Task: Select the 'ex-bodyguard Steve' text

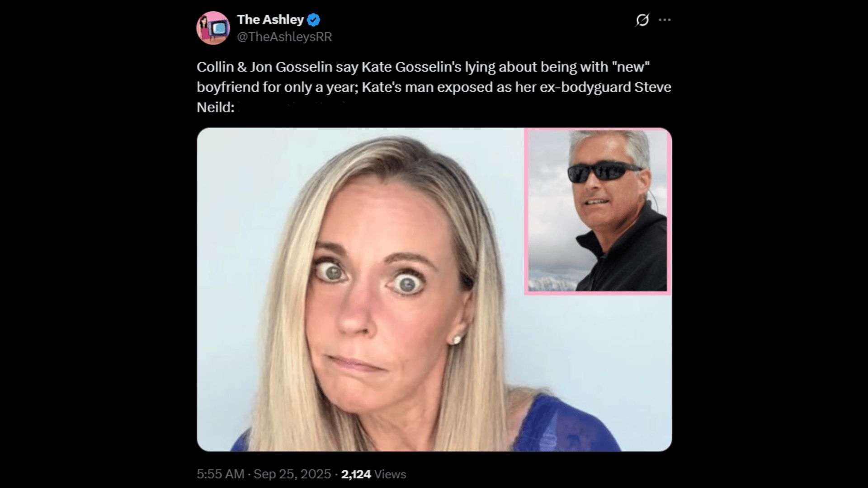Action: click(x=605, y=87)
